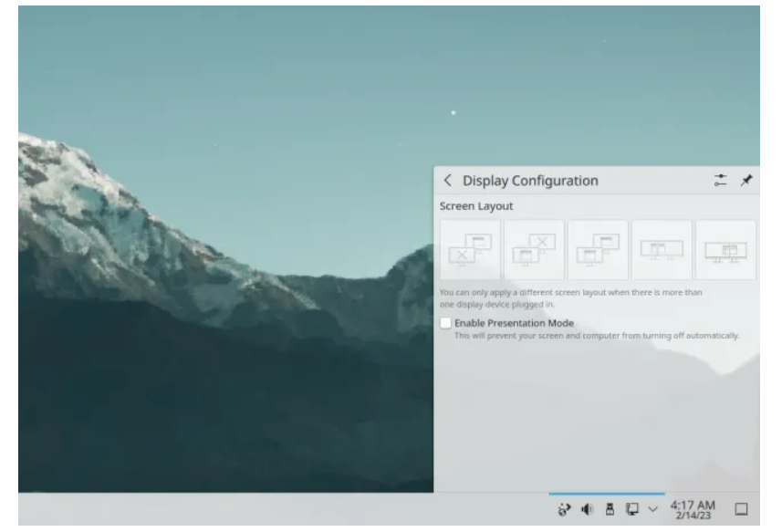Open the USB removable devices tray icon
Viewport: 782px width, 532px height.
[608, 509]
